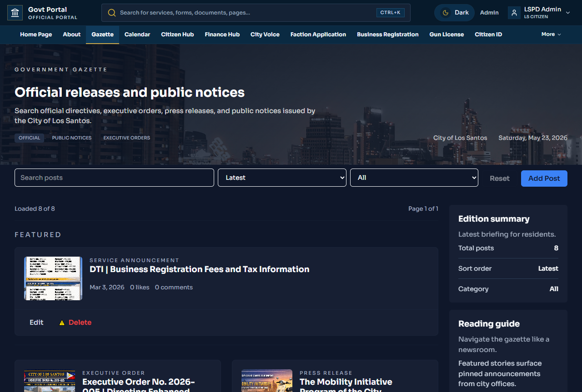This screenshot has width=582, height=392.
Task: Open the Citizen ID page
Action: tap(488, 35)
